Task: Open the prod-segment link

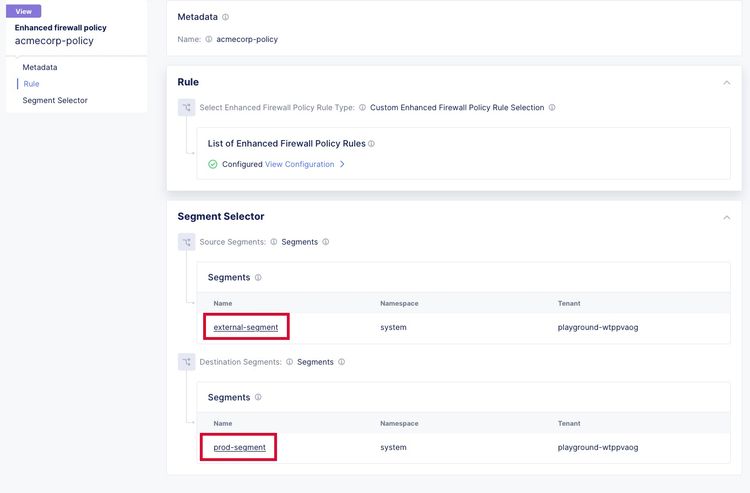Action: tap(240, 447)
